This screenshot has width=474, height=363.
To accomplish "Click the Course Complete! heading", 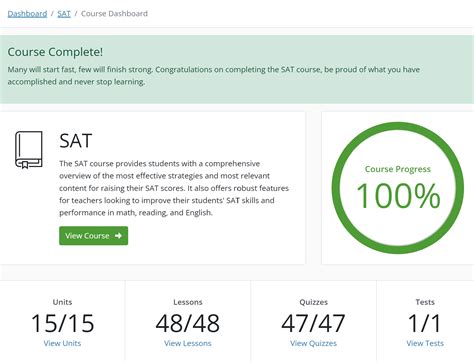I will pyautogui.click(x=55, y=52).
